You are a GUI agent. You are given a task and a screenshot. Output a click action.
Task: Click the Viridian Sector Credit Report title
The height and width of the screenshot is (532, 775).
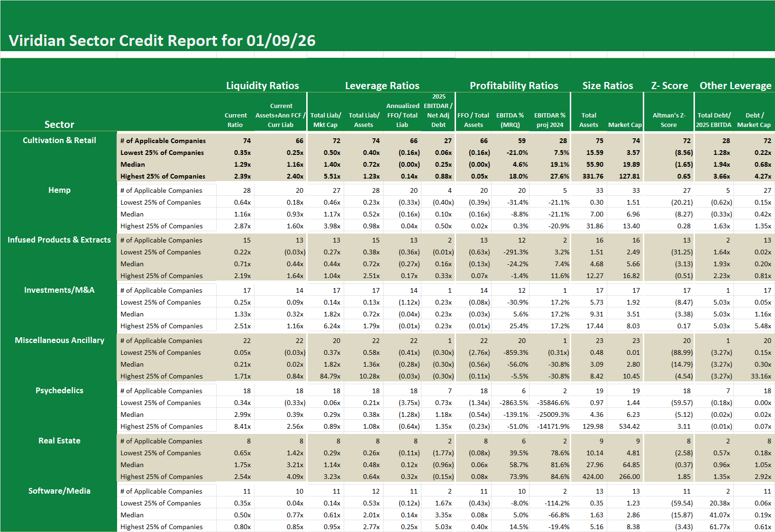pyautogui.click(x=162, y=41)
